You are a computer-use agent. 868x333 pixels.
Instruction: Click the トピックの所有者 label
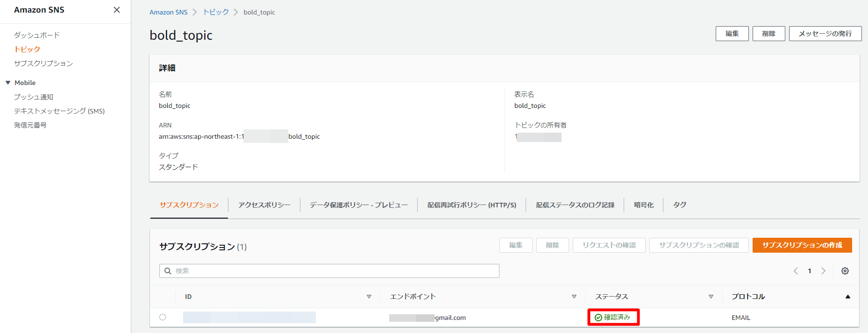tap(541, 125)
